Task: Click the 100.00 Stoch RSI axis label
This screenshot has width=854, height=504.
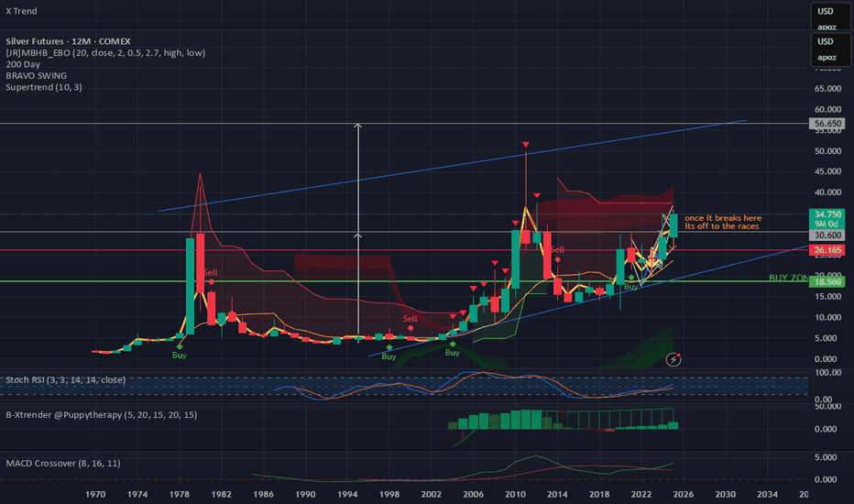Action: [827, 373]
